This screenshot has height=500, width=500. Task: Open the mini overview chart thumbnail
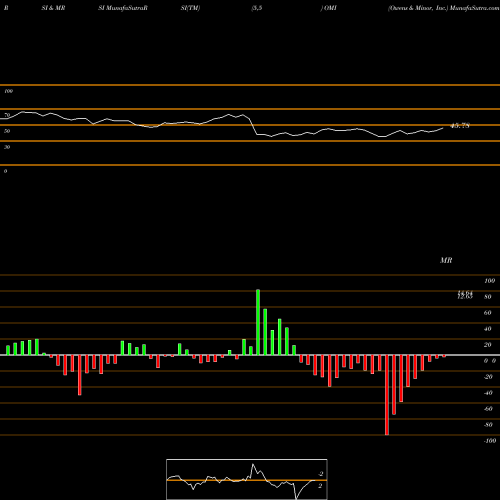click(247, 479)
